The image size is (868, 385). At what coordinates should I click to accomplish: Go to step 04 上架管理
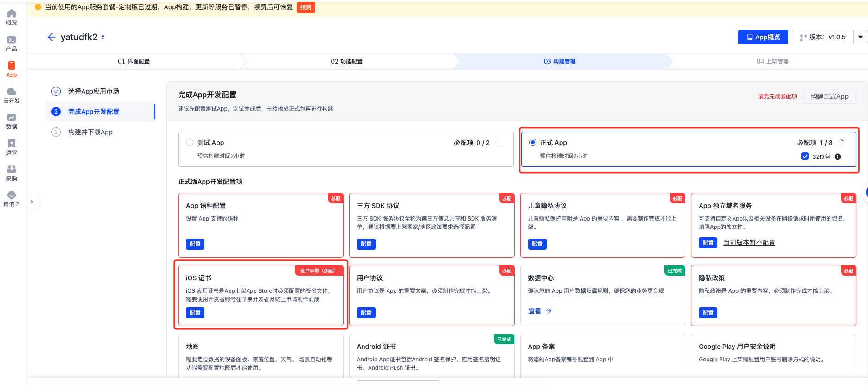tap(772, 62)
